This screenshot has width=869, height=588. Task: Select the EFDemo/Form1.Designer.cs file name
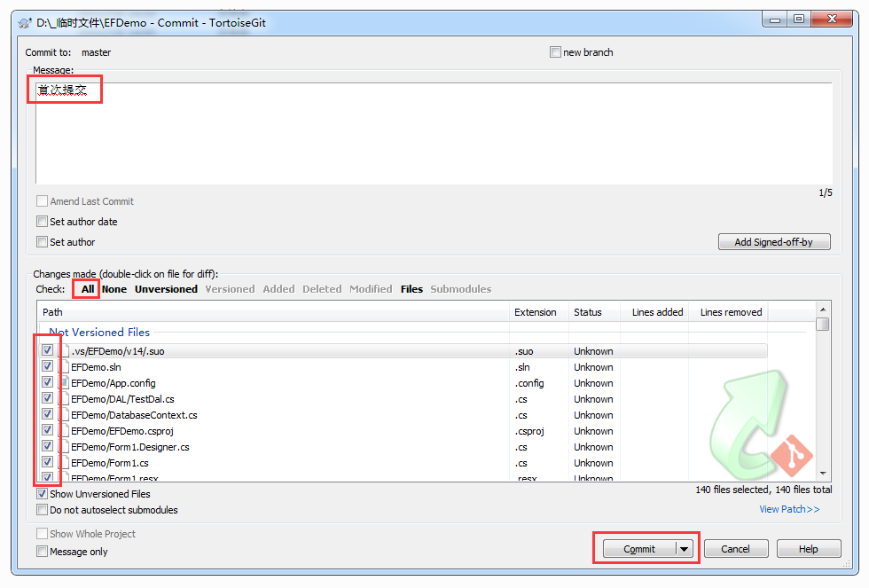(130, 447)
